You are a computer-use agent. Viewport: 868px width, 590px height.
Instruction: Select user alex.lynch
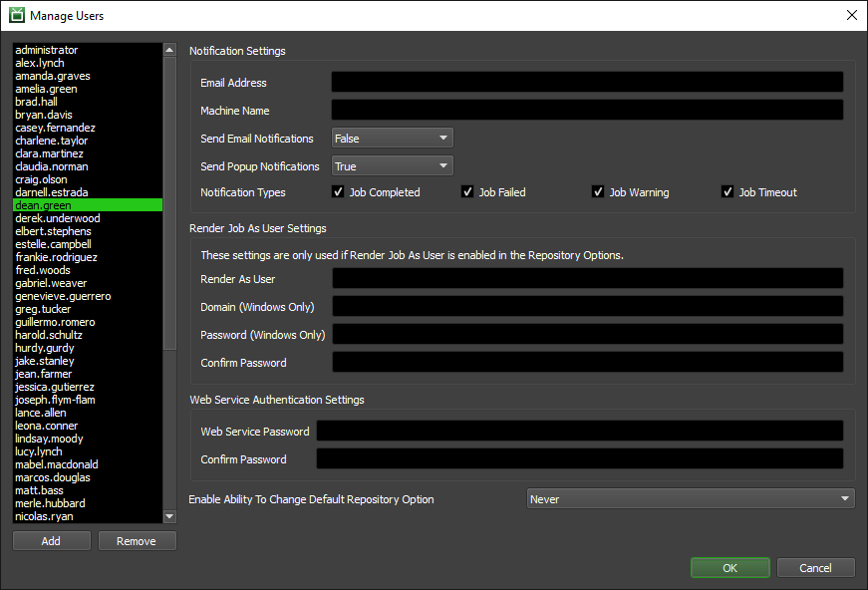tap(88, 63)
